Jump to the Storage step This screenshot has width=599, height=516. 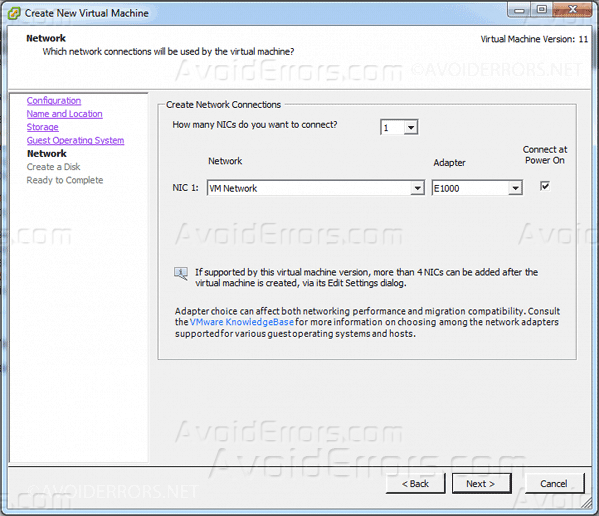tap(42, 127)
